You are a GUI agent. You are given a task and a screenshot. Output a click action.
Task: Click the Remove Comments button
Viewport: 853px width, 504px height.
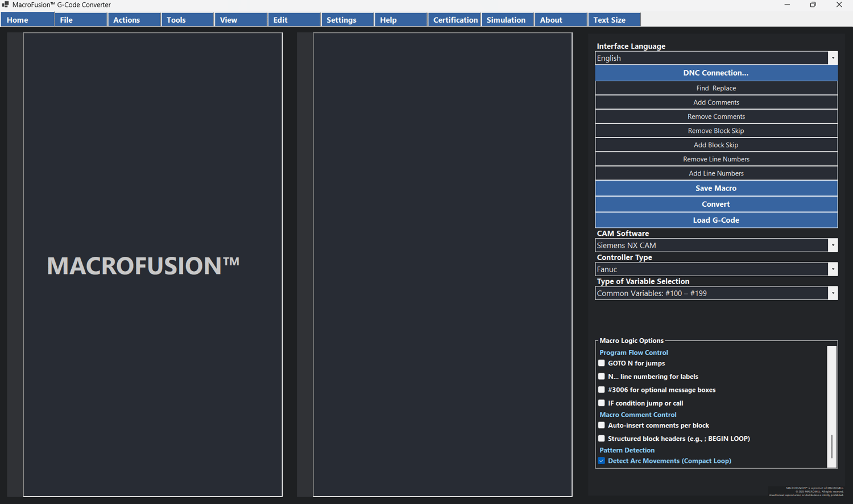(716, 116)
